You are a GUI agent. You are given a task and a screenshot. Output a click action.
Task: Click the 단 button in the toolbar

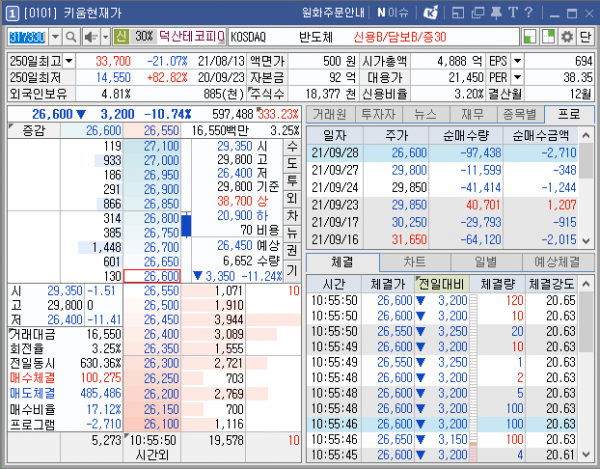[585, 37]
